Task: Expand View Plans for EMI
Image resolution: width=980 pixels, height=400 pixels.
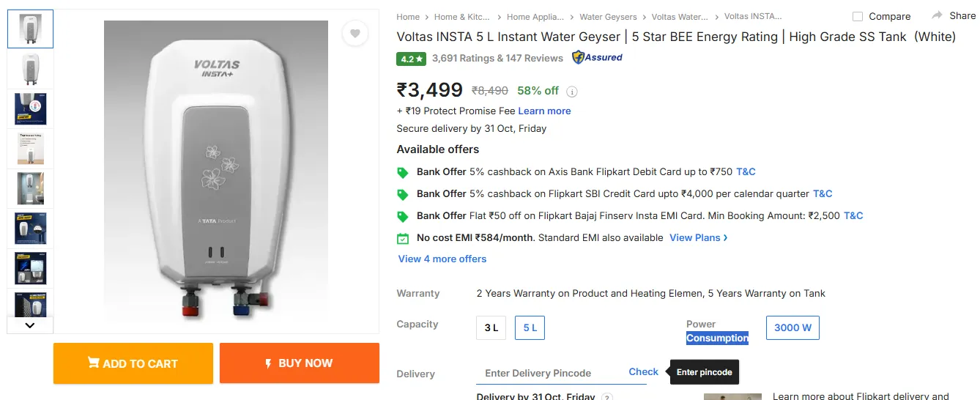Action: [x=698, y=237]
